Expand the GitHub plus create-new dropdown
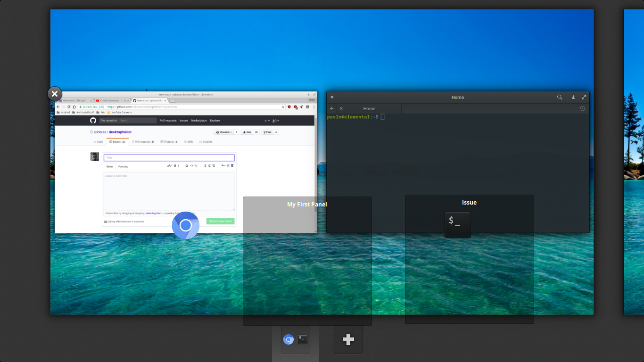644x362 pixels. pos(267,121)
